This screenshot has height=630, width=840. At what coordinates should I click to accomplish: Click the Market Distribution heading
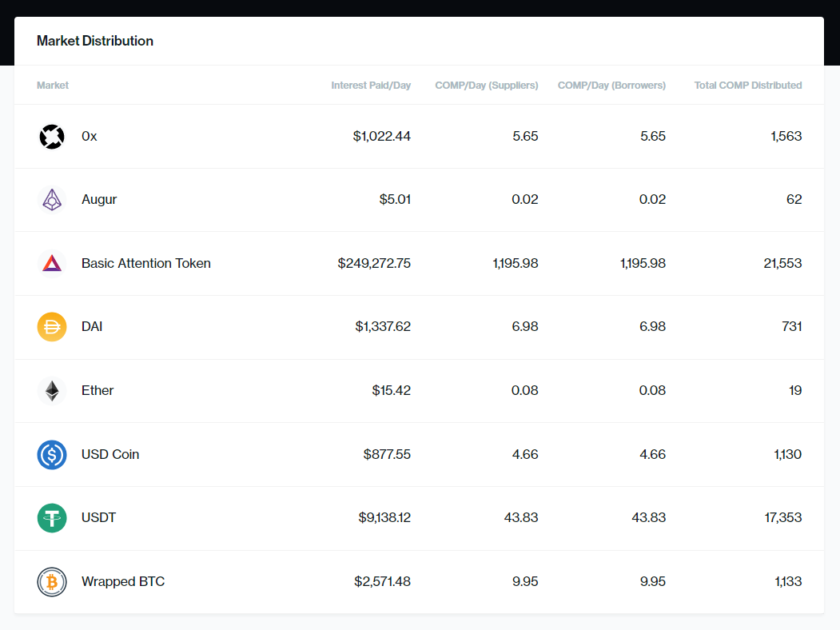point(95,41)
